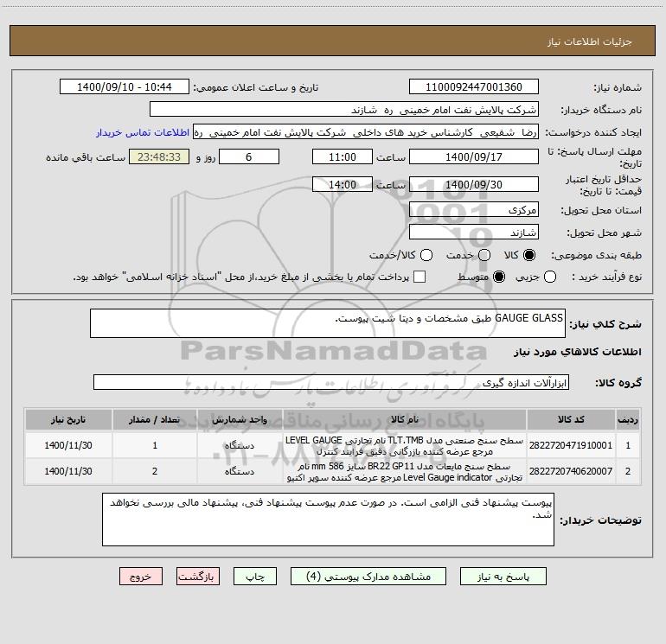
Task: Click the دستگاه unit cell in row 1
Action: (240, 445)
